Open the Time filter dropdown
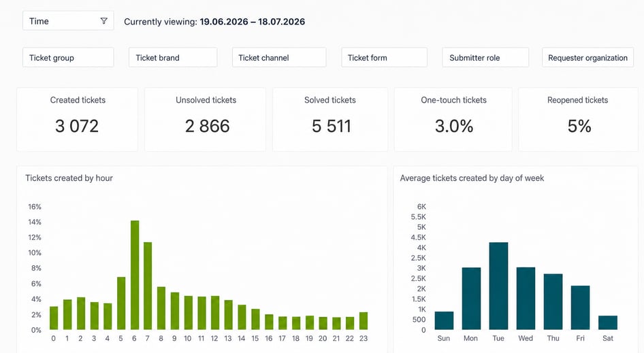Image resolution: width=644 pixels, height=353 pixels. click(x=68, y=21)
